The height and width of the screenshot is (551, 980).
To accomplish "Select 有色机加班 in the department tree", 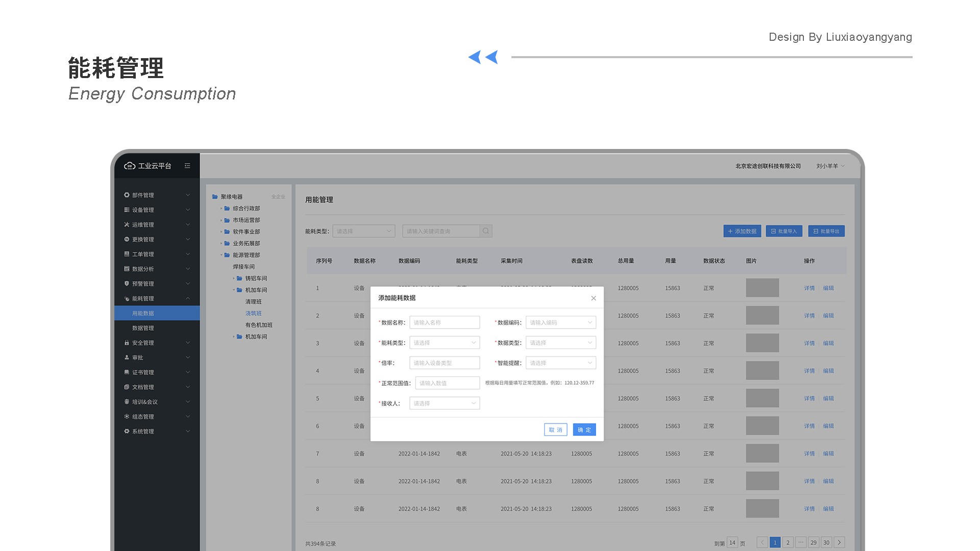I will tap(259, 325).
